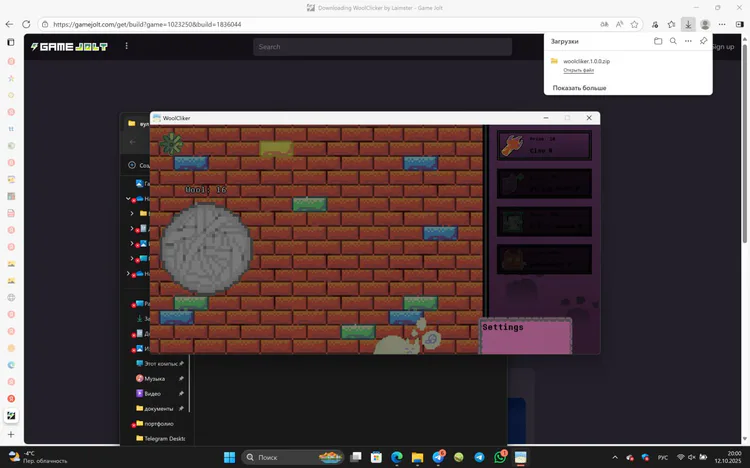Click the Explorer back arrow

pos(132,142)
